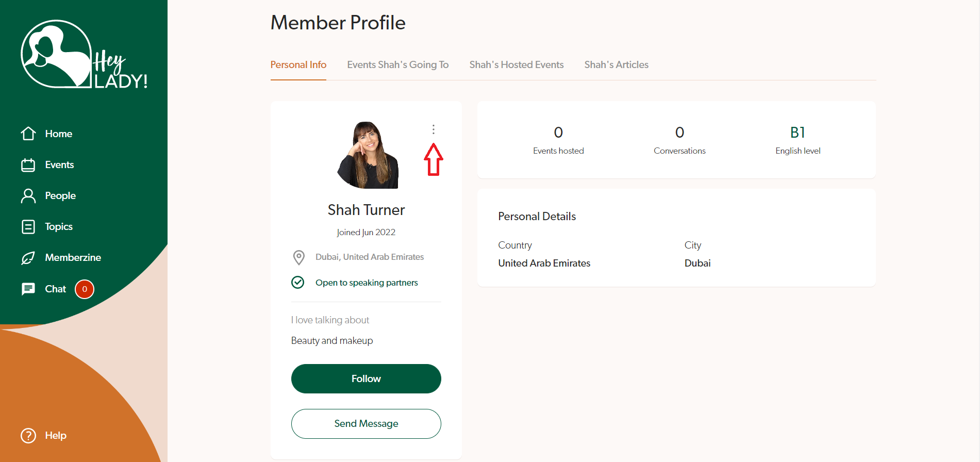980x462 pixels.
Task: Click the Chat speech bubble icon
Action: pos(28,289)
